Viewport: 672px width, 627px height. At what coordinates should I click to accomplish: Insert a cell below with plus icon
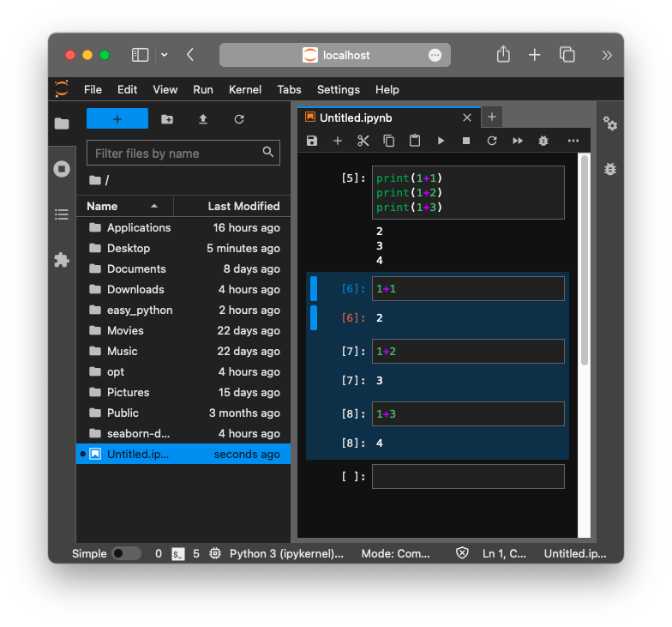338,141
